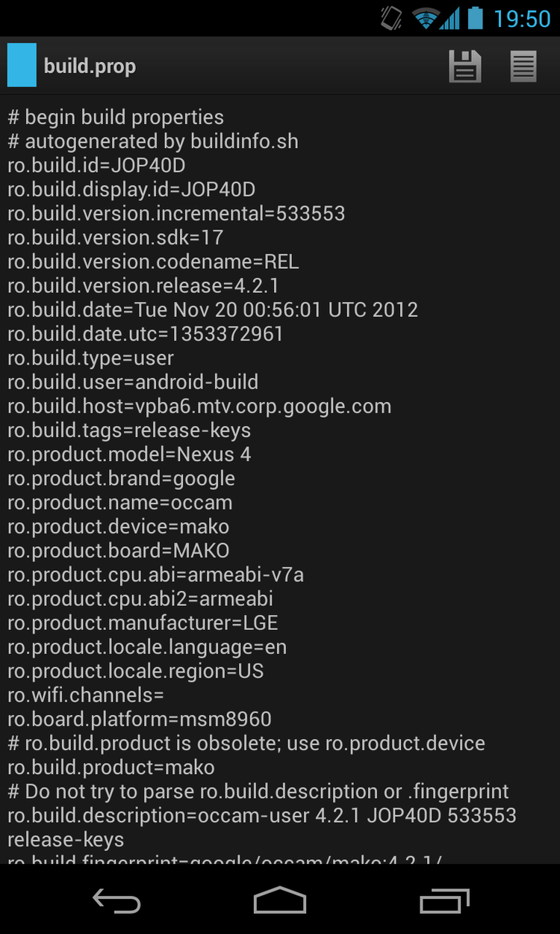Tap the blue file app icon
This screenshot has height=934, width=560.
point(22,66)
